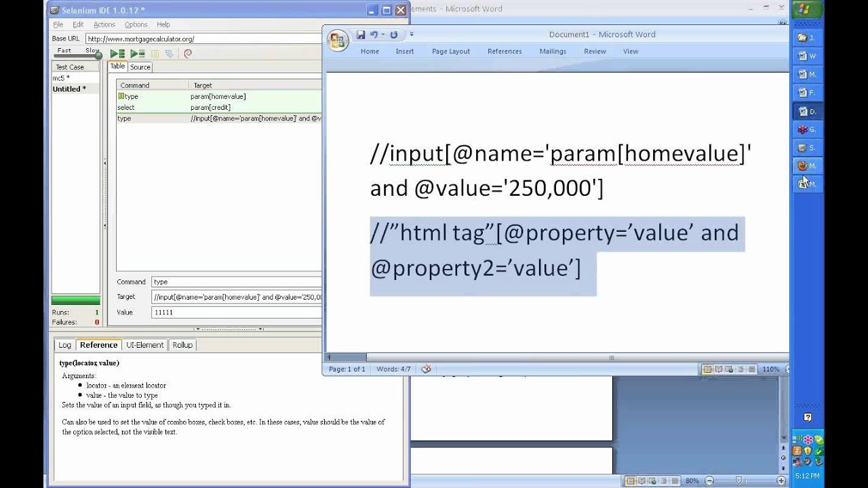Play current test case in Selenium IDE
The image size is (868, 488).
(x=138, y=54)
